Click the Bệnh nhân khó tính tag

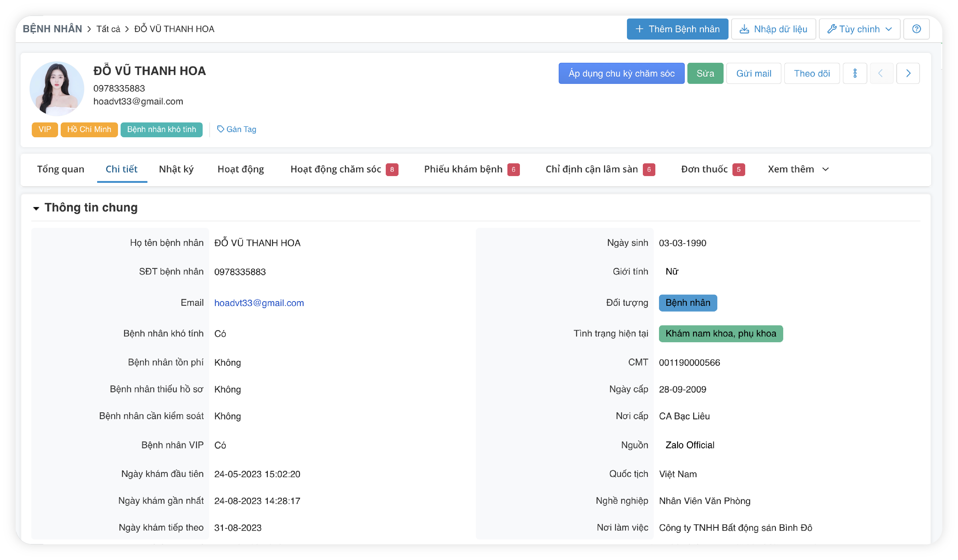tap(161, 129)
